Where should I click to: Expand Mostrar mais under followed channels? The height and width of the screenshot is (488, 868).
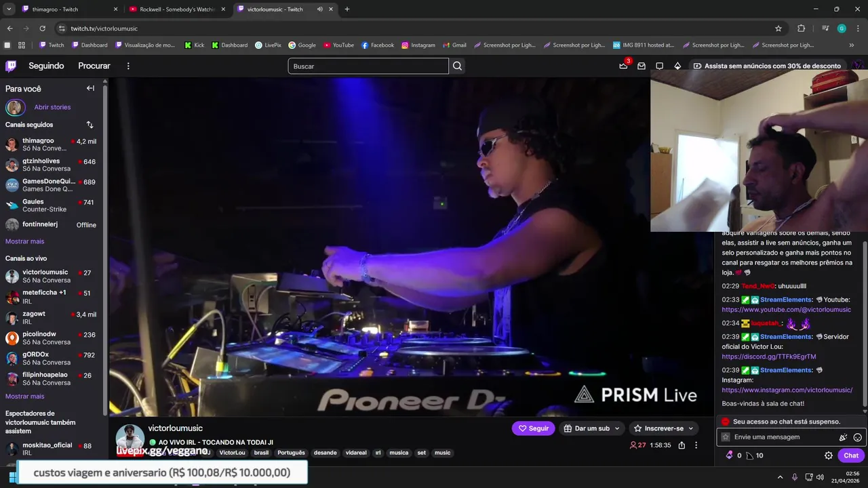(24, 241)
